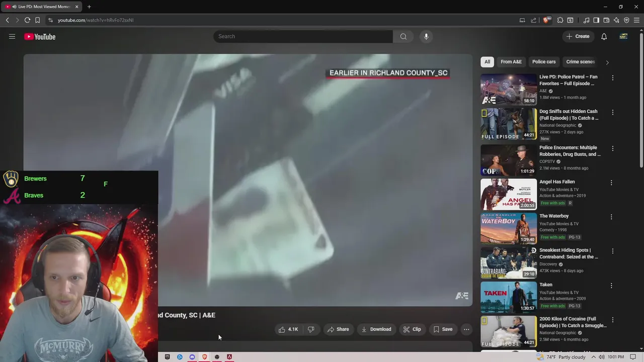Open Live PD Police Patrol thumbnail
Screen dimensions: 644x362
click(509, 89)
